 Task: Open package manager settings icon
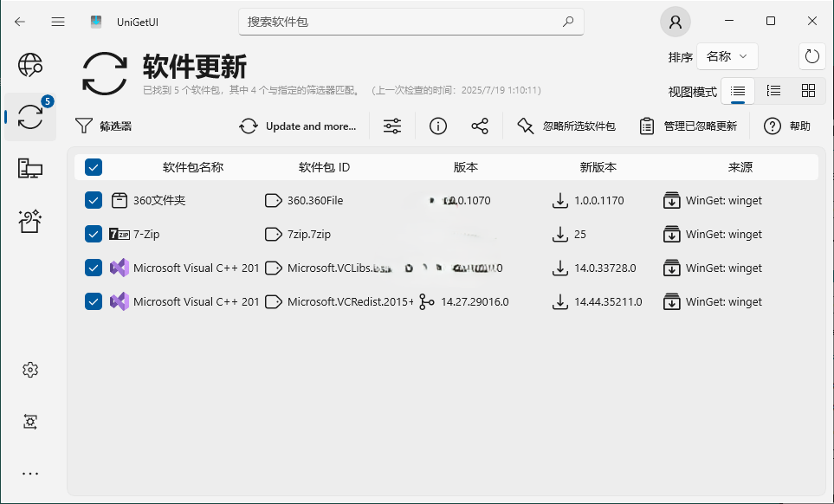click(x=30, y=422)
